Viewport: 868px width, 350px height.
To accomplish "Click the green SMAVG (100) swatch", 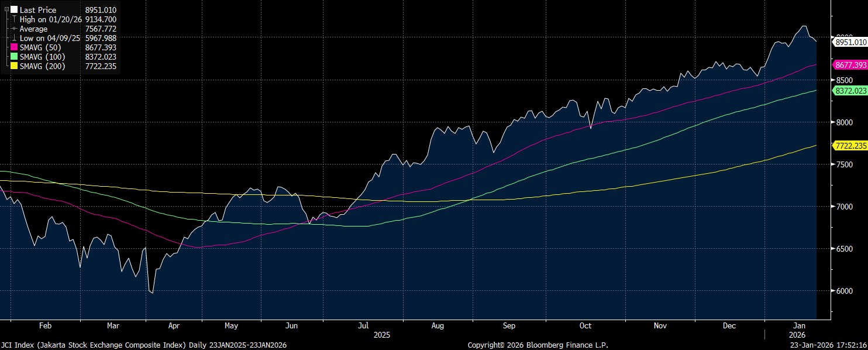I will click(x=14, y=57).
